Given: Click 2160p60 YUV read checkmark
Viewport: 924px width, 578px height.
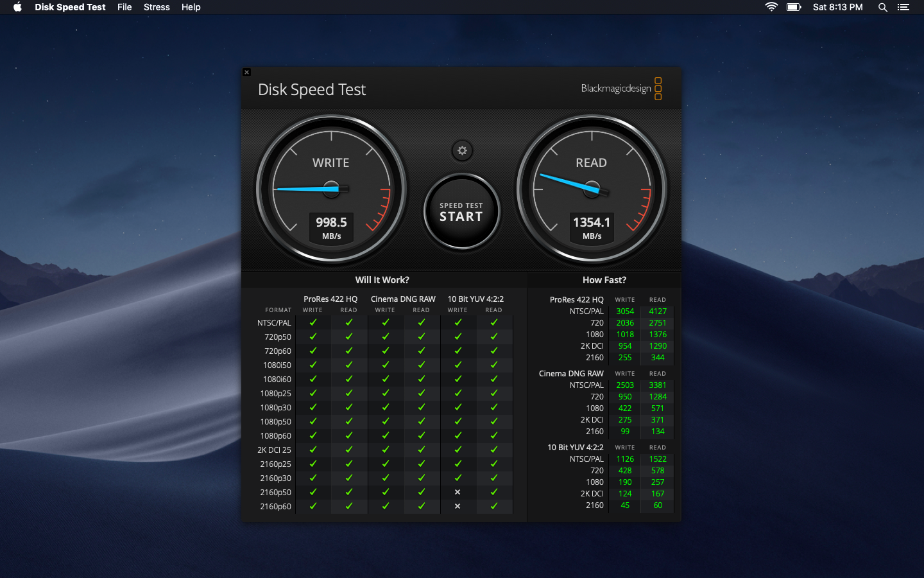Looking at the screenshot, I should (494, 506).
